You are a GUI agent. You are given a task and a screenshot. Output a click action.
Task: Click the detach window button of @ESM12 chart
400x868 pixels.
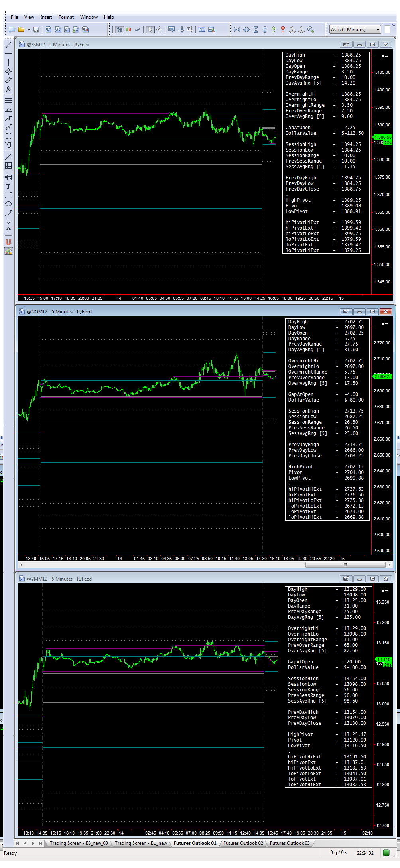[346, 44]
